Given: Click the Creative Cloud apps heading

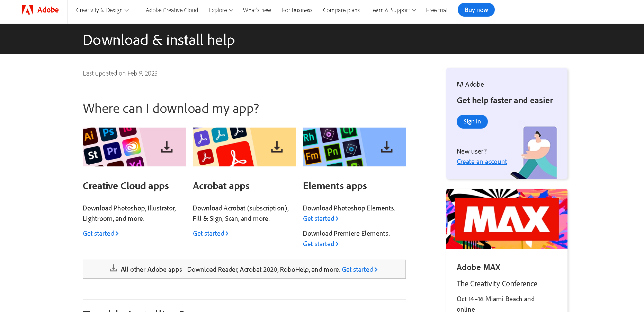Looking at the screenshot, I should click(126, 186).
